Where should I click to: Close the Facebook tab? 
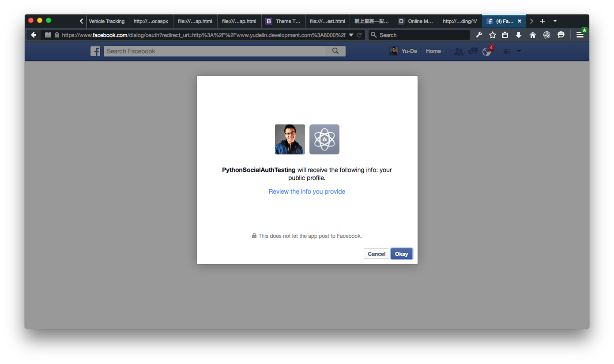(520, 21)
